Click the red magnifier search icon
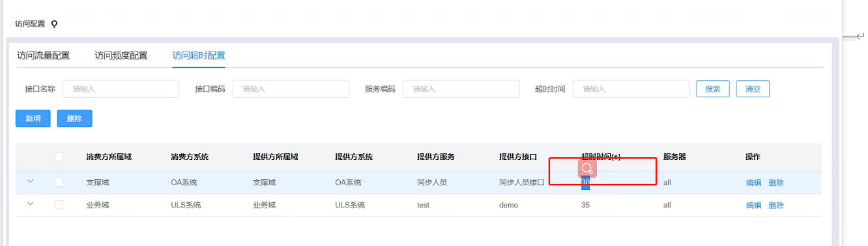The width and height of the screenshot is (868, 246). pos(587,168)
